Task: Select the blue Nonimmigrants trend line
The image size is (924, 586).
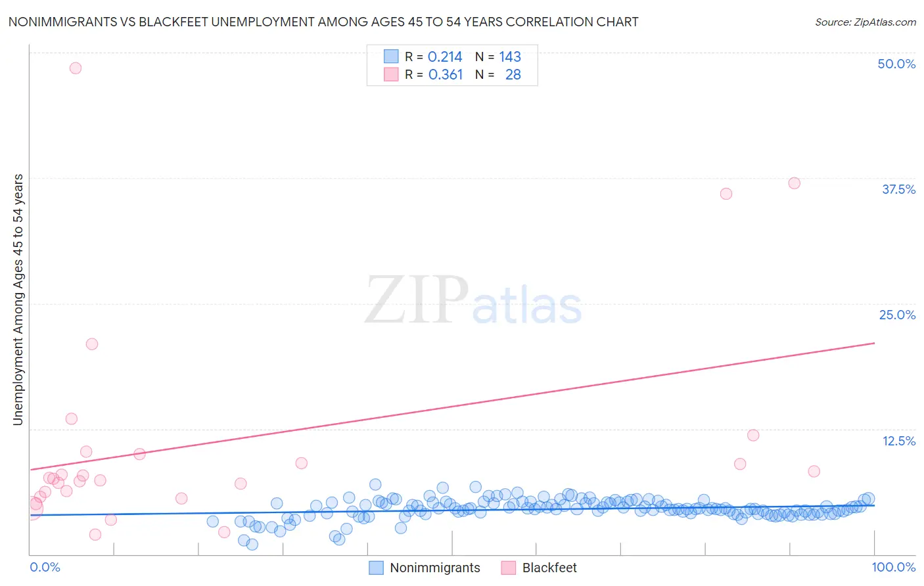Action: [452, 510]
